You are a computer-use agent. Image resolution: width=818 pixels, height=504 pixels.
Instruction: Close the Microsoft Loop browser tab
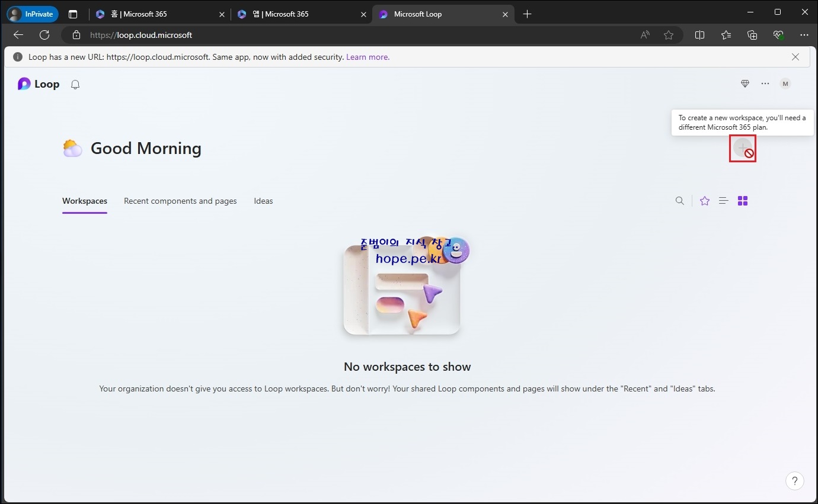point(506,14)
